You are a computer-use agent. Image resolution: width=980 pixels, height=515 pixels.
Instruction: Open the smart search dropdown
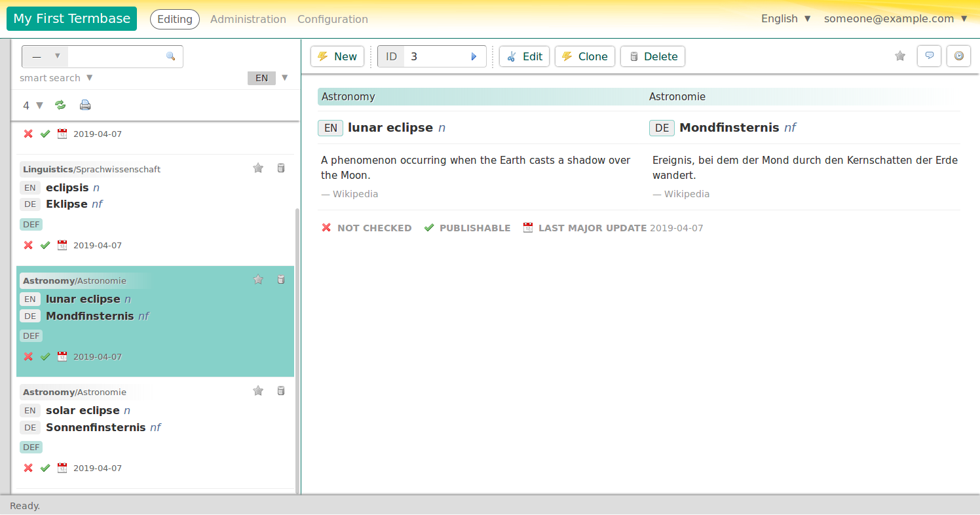point(56,77)
